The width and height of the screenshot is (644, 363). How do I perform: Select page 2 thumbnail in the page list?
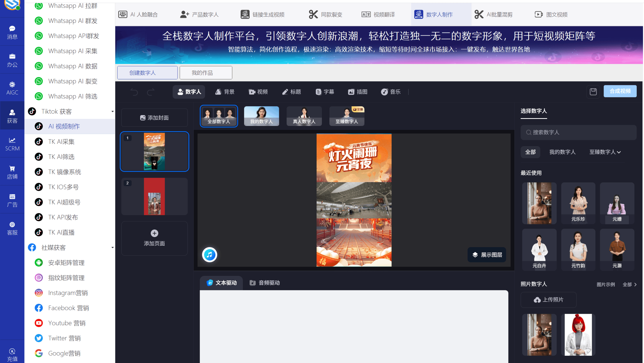tap(154, 197)
